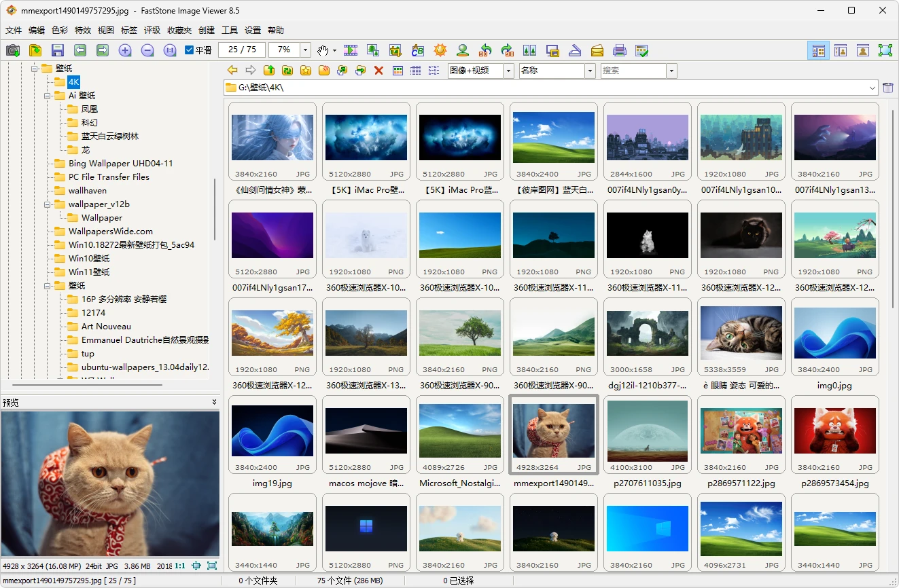Viewport: 899px width, 588px height.
Task: Go to previous image with left arrow
Action: [x=80, y=50]
